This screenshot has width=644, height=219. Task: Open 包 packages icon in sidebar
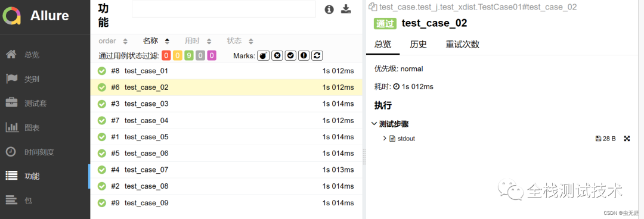tap(11, 201)
